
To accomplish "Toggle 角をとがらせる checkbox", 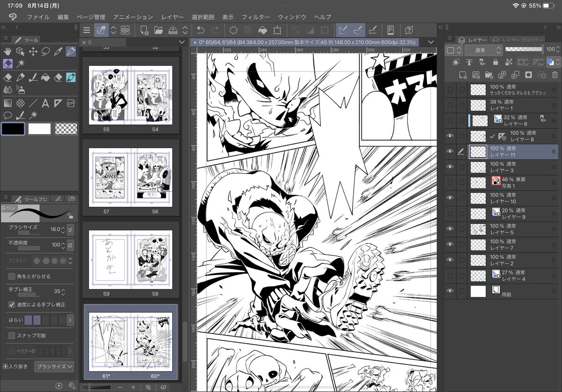I will [12, 276].
